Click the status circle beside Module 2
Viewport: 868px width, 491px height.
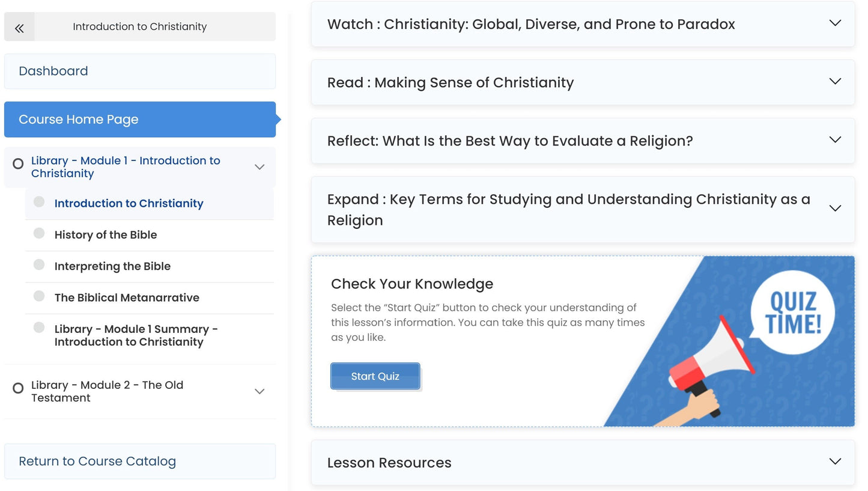(x=18, y=388)
